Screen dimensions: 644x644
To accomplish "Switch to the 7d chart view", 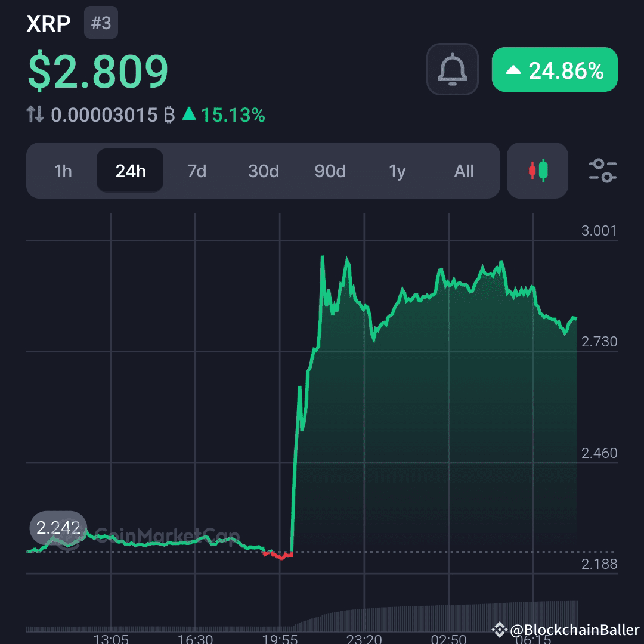I will pos(196,171).
